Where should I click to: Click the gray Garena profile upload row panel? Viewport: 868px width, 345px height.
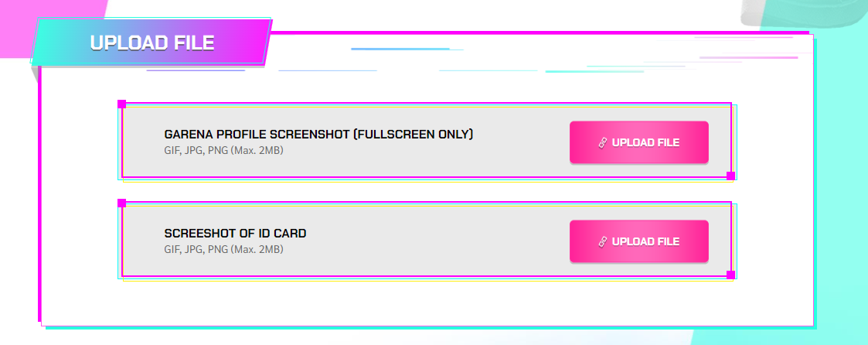426,142
